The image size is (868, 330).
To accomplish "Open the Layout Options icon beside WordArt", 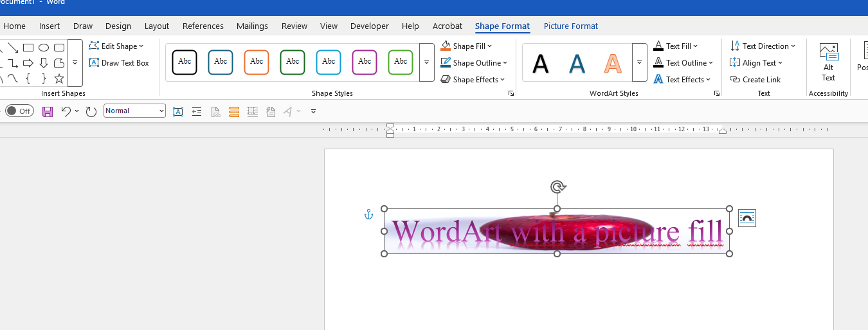I will [x=746, y=218].
